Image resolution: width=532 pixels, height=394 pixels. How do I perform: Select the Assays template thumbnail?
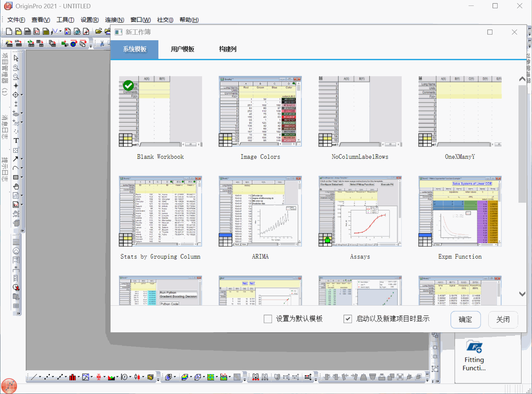[x=360, y=211]
